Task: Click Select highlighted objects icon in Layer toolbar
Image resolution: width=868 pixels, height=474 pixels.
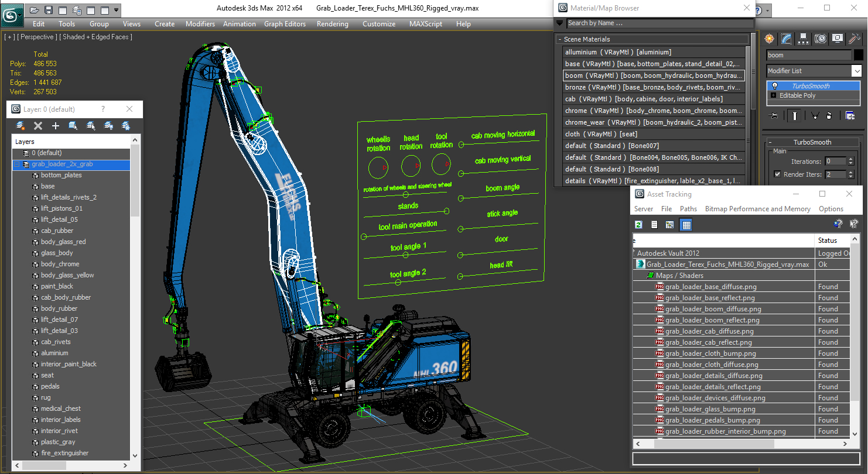Action: tap(73, 126)
